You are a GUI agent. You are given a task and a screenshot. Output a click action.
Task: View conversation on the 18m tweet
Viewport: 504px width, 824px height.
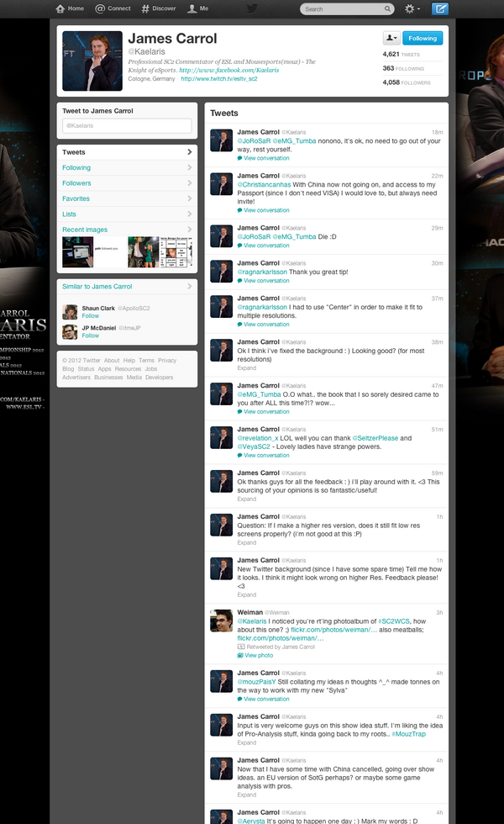(266, 158)
